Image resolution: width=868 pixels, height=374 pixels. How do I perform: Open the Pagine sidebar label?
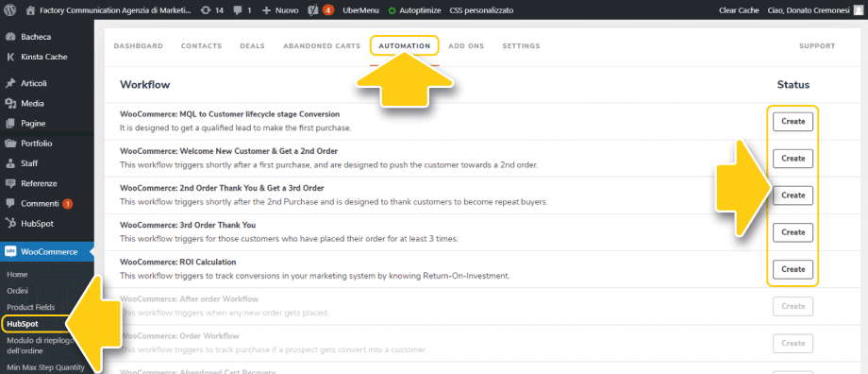pos(33,123)
